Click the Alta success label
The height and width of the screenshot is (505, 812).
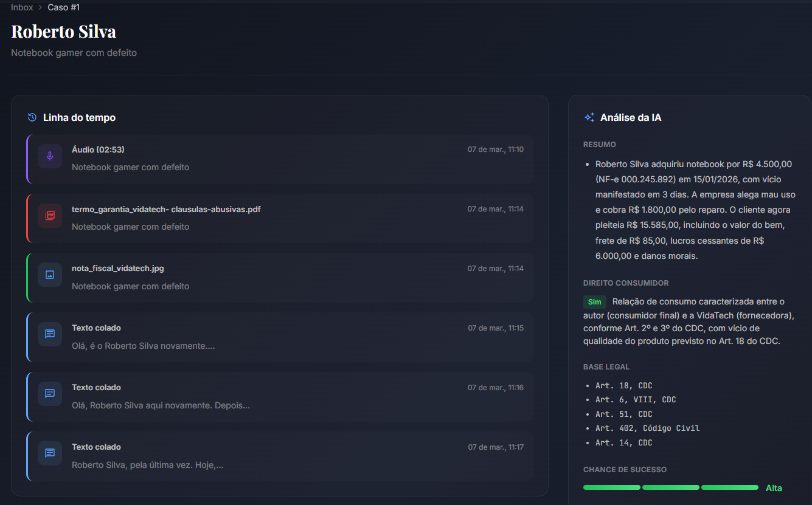click(774, 488)
